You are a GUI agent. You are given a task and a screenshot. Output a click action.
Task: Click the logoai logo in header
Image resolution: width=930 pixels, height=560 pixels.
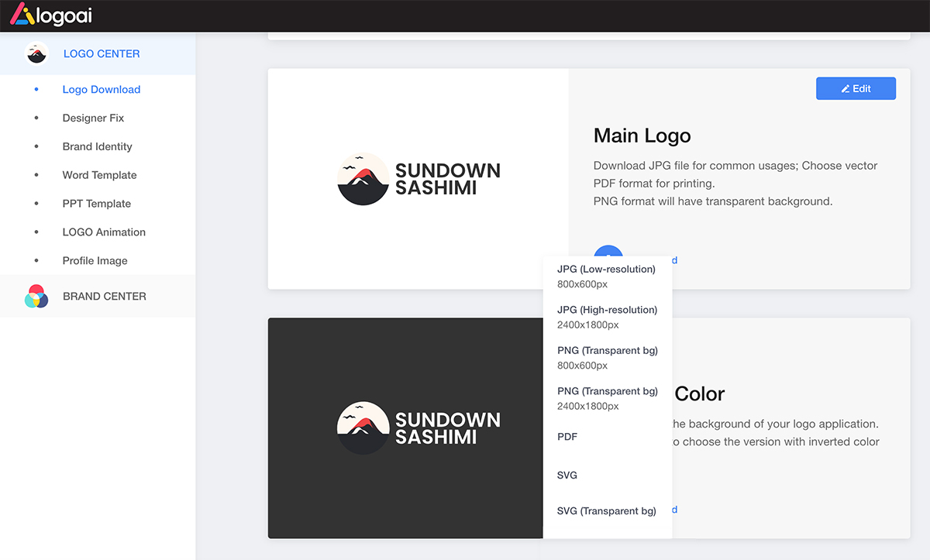coord(50,15)
